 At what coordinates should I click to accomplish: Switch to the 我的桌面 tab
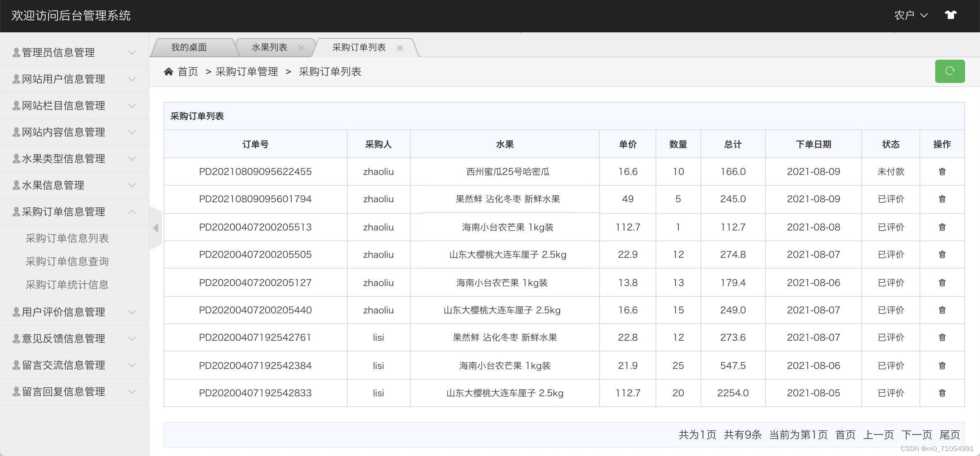pos(189,47)
